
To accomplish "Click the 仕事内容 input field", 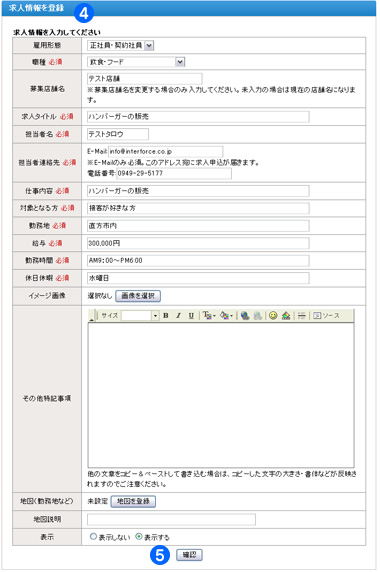I will coord(198,191).
